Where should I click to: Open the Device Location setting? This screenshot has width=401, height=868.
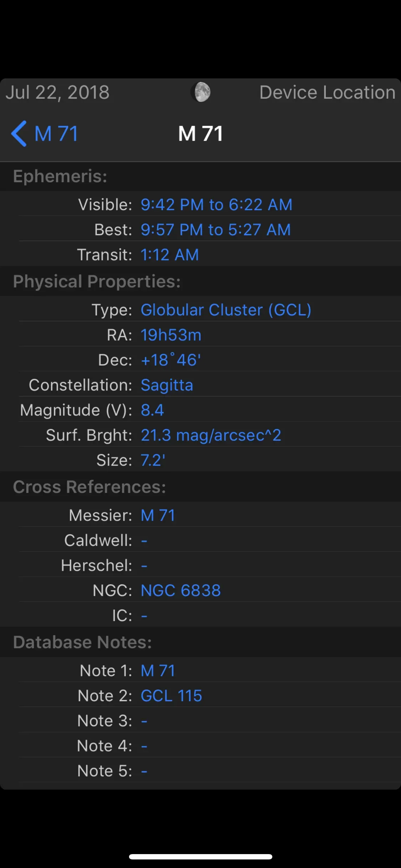pyautogui.click(x=327, y=92)
